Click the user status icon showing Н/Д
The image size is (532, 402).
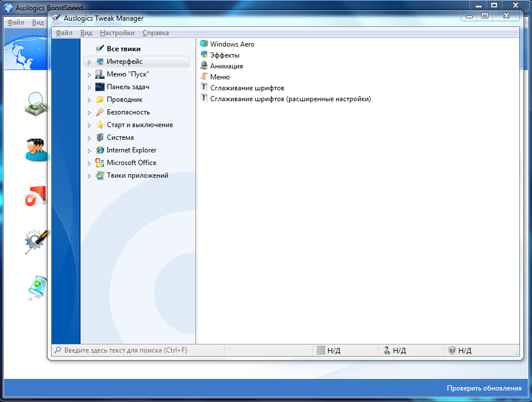[x=387, y=350]
